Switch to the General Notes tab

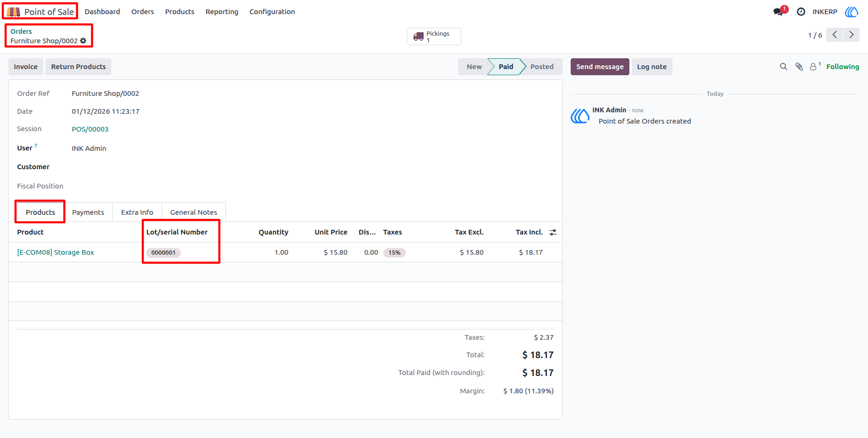point(194,212)
